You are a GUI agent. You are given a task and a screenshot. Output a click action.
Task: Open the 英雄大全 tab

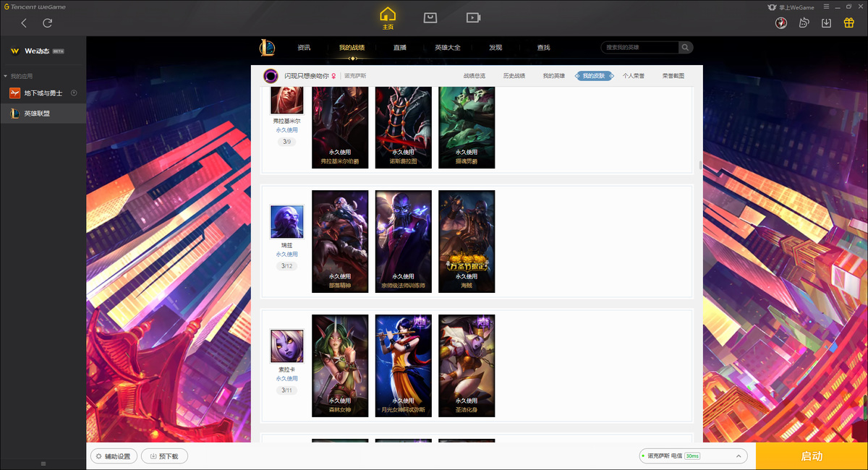(x=448, y=48)
